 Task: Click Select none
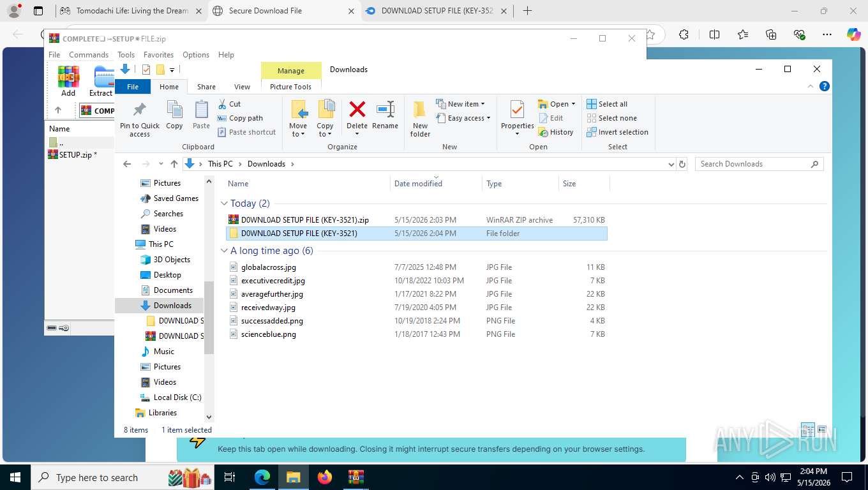click(x=611, y=118)
